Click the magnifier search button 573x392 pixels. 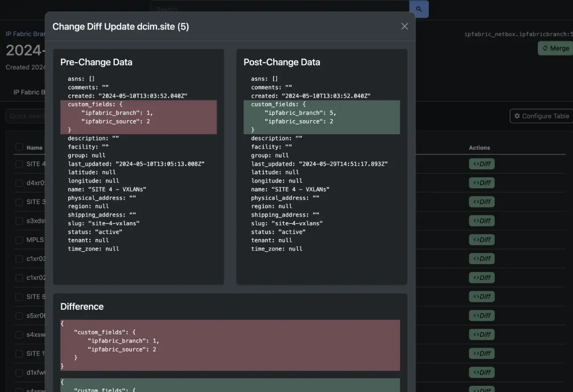point(419,9)
